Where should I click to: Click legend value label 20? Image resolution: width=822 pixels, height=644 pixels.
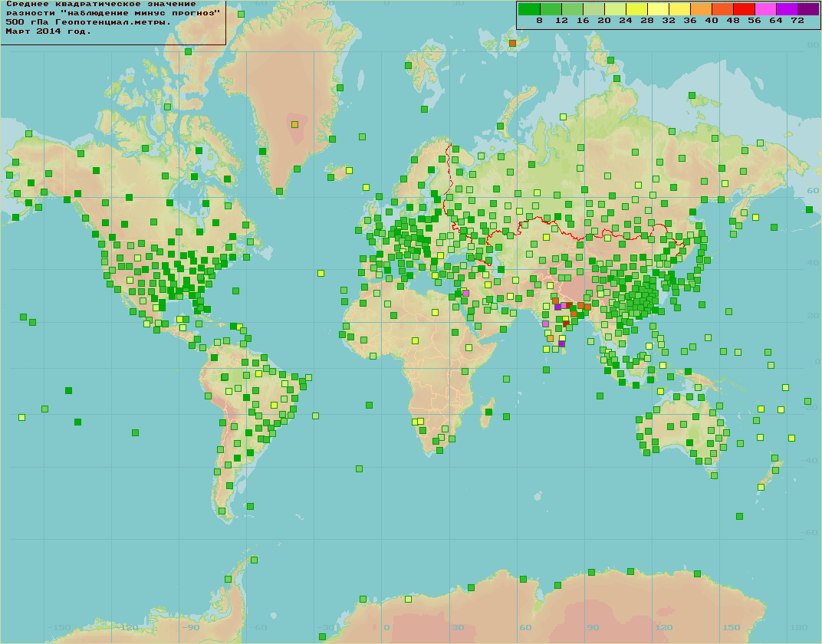point(604,21)
